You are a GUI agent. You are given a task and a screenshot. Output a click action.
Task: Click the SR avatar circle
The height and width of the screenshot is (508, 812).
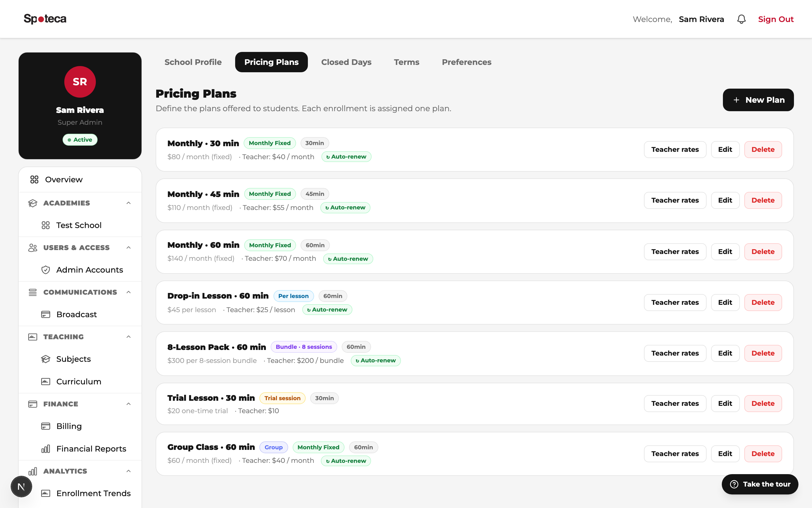[x=80, y=82]
